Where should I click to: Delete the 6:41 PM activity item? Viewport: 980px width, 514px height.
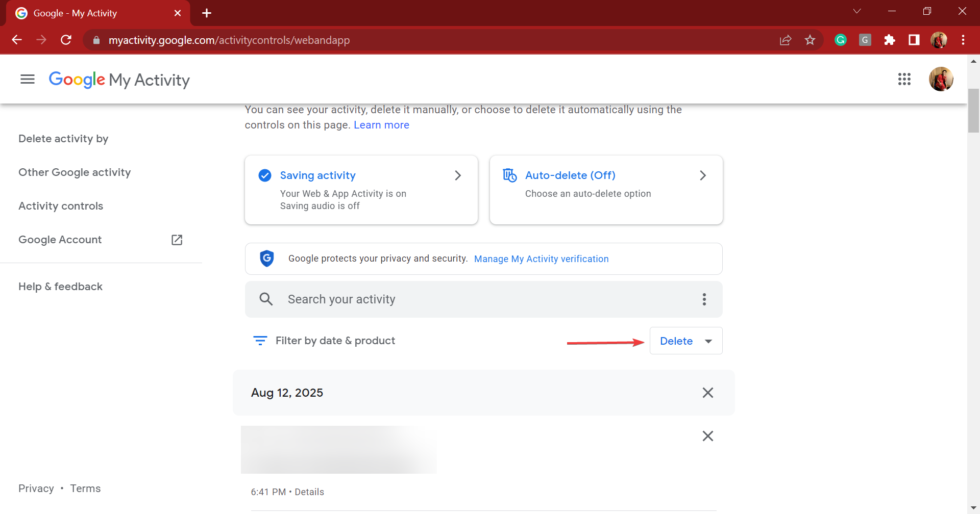(708, 436)
